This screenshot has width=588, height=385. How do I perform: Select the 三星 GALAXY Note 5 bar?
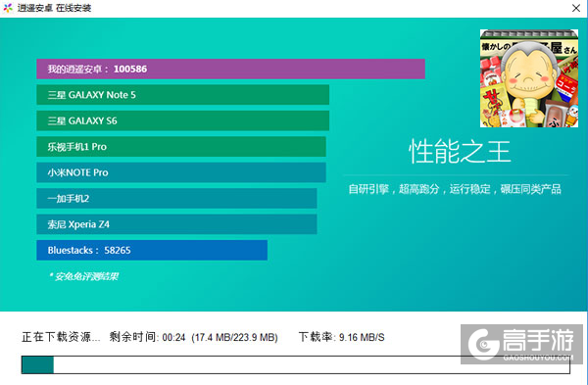182,95
